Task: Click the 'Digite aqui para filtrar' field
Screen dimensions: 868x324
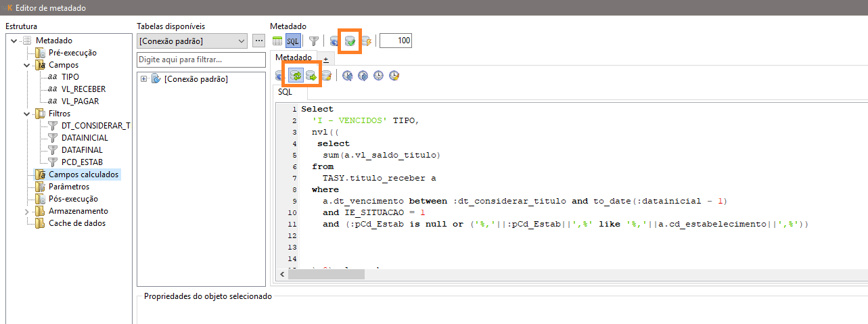Action: pyautogui.click(x=200, y=60)
